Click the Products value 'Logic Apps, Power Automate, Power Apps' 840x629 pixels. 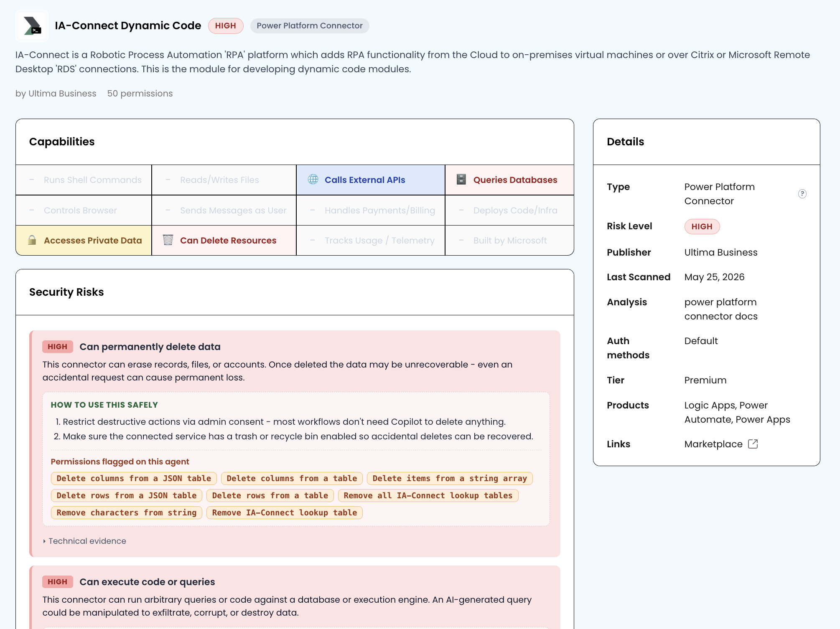[737, 412]
